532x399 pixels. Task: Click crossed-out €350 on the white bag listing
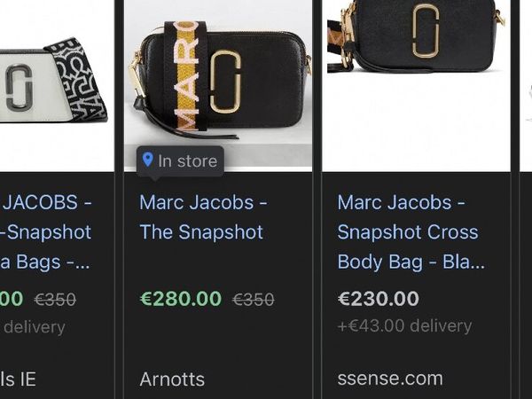[55, 300]
